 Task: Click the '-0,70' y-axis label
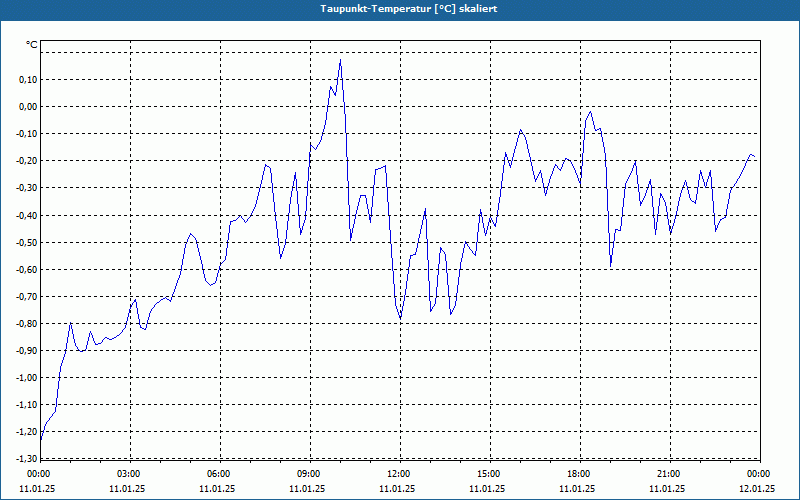coord(27,296)
